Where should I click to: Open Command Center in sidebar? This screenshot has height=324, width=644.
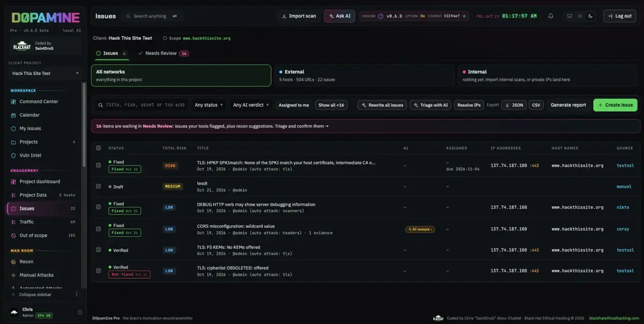coord(43,102)
